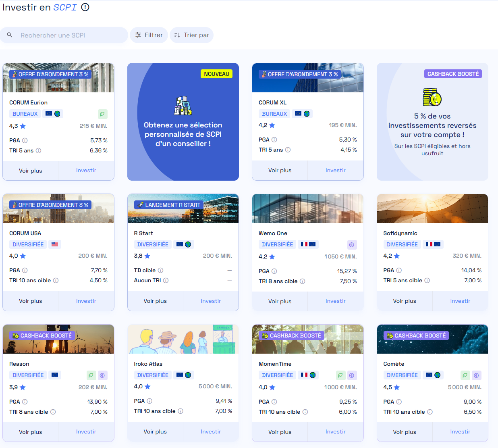498x448 pixels.
Task: Click the green leaf icon on Reason card
Action: tap(91, 375)
